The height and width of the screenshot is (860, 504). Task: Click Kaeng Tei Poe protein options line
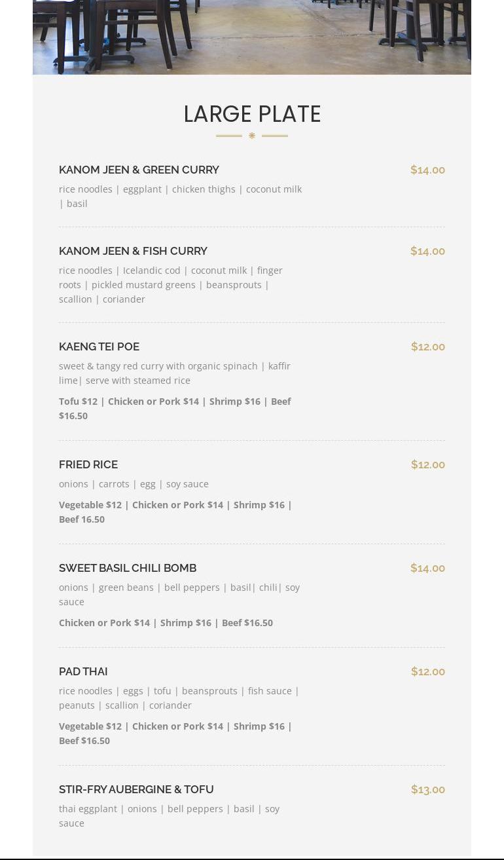[x=175, y=408]
